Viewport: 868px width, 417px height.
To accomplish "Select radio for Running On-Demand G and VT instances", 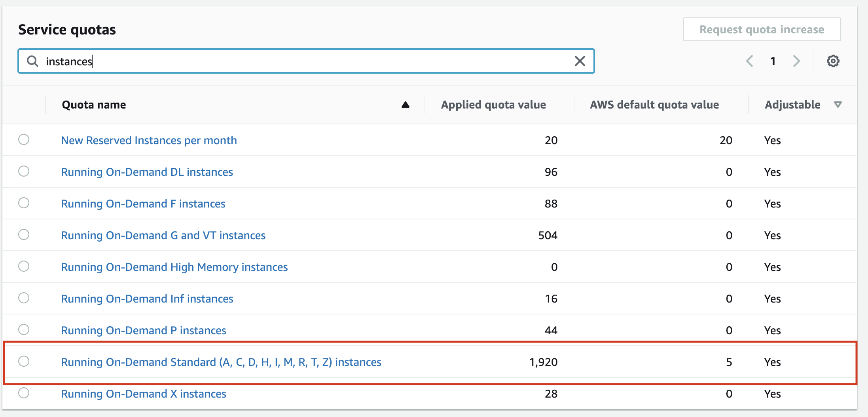I will [x=24, y=234].
